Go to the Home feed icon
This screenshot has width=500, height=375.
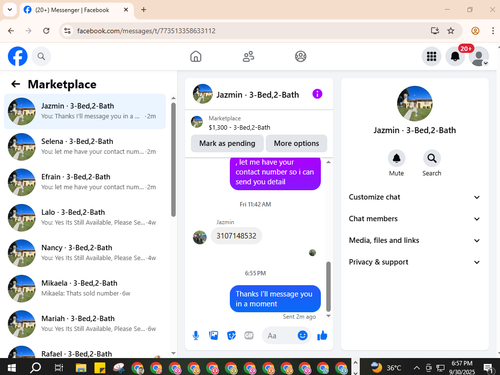[196, 56]
